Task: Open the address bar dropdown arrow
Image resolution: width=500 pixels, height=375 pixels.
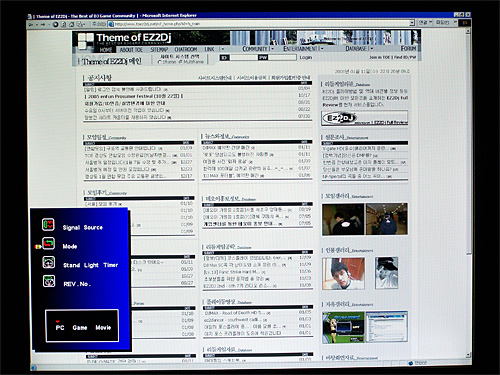Action: 412,23
